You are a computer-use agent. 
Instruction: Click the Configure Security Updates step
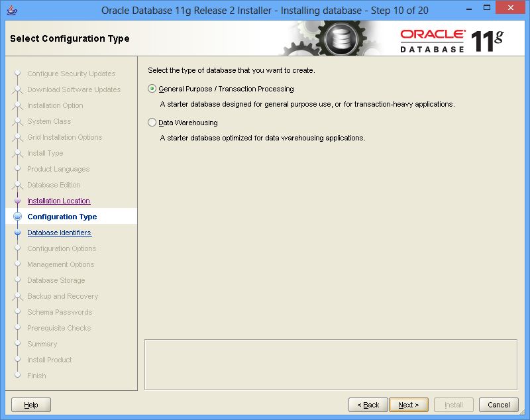click(x=72, y=74)
